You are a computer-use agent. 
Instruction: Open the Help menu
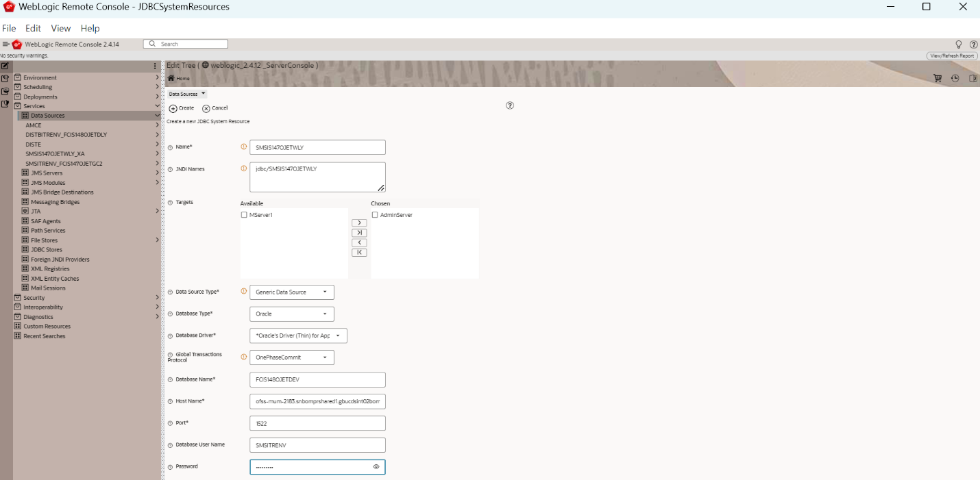(90, 28)
